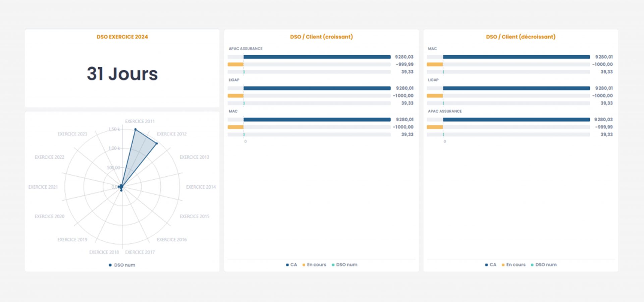Click the radar data point at EXERCICE 2011
Viewport: 644px width, 302px height.
(x=136, y=129)
